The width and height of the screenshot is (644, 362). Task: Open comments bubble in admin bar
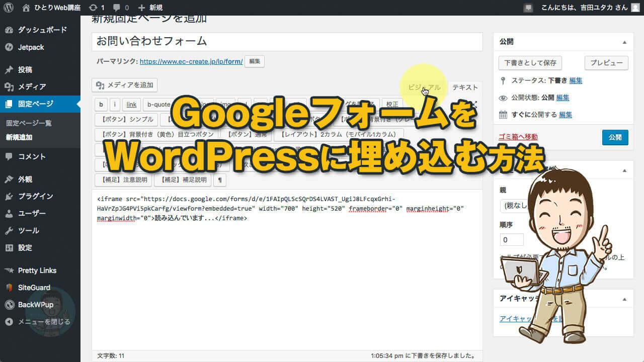pos(121,8)
